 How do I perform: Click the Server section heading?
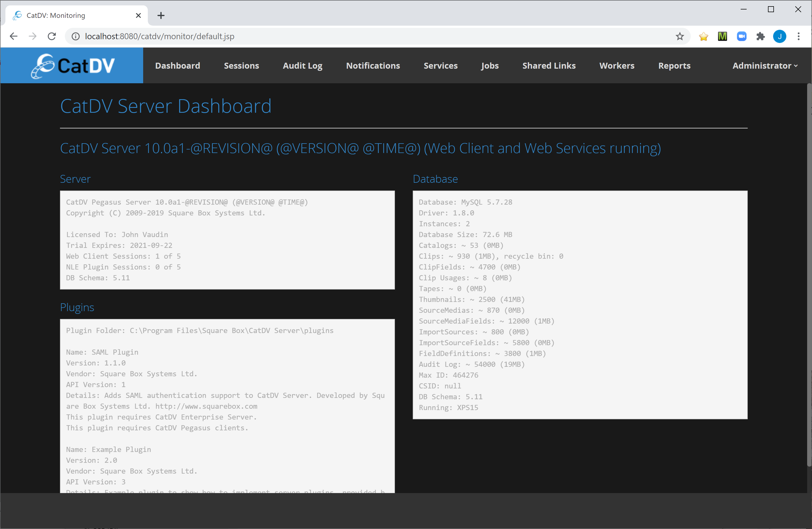point(75,179)
